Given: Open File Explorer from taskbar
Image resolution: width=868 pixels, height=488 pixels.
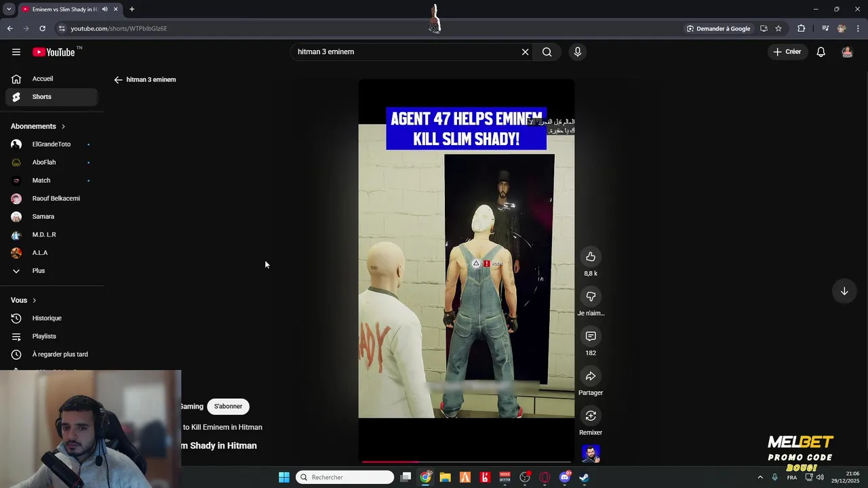Looking at the screenshot, I should coord(445,477).
